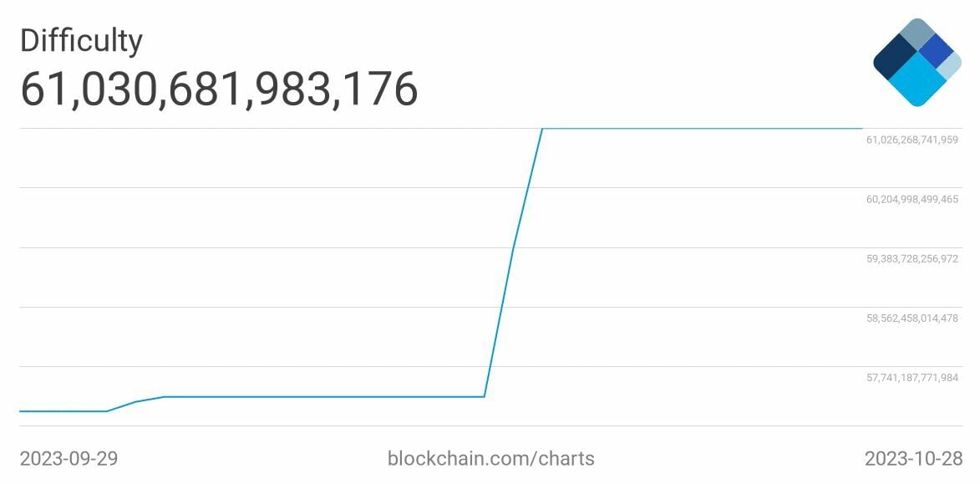
Task: Click the 60,204,998,499,465 y-axis label
Action: pyautogui.click(x=912, y=199)
